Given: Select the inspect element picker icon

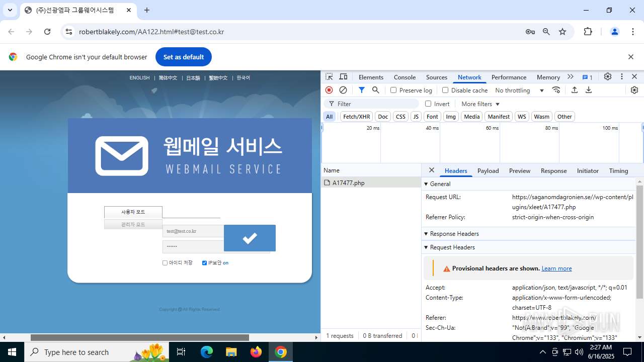Looking at the screenshot, I should (329, 77).
